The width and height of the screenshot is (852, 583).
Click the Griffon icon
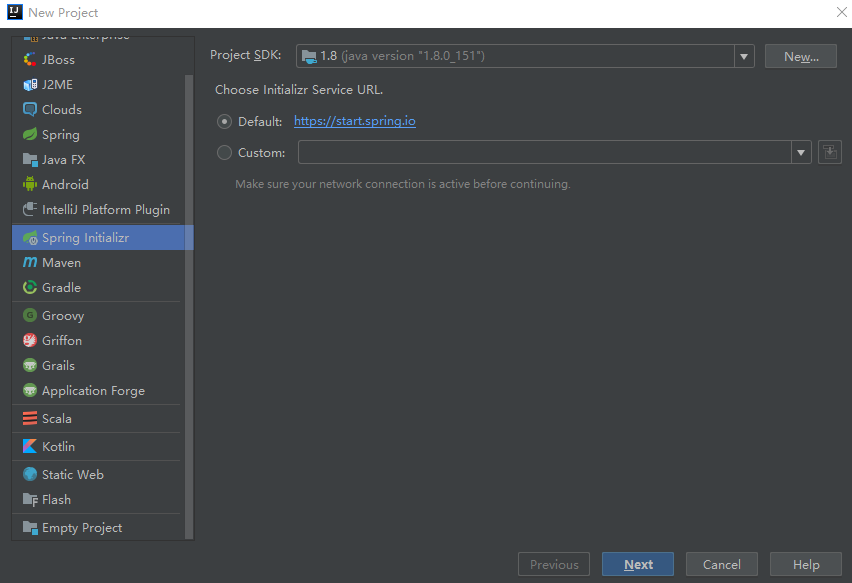click(x=30, y=340)
